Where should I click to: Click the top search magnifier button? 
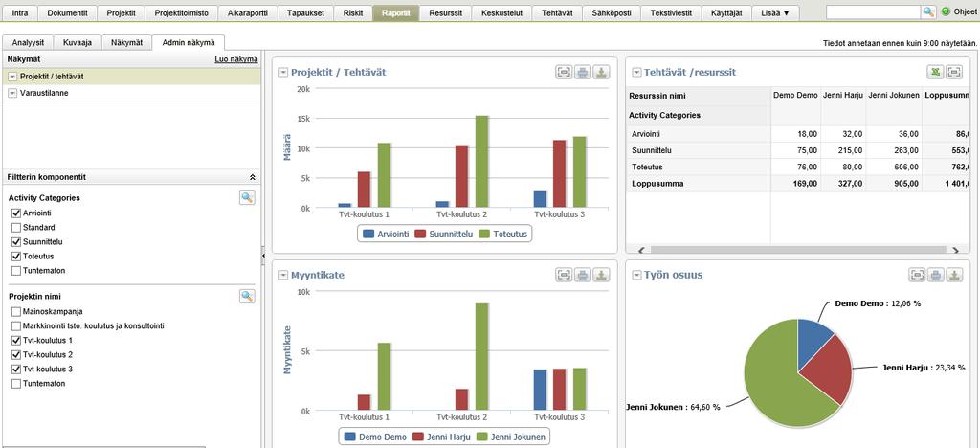pos(928,11)
